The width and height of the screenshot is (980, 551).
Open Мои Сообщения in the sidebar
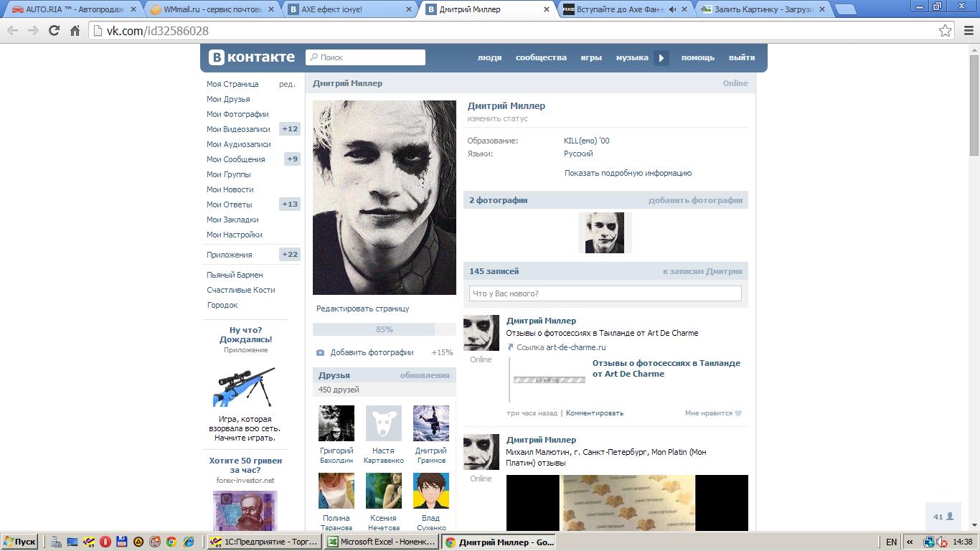(235, 159)
